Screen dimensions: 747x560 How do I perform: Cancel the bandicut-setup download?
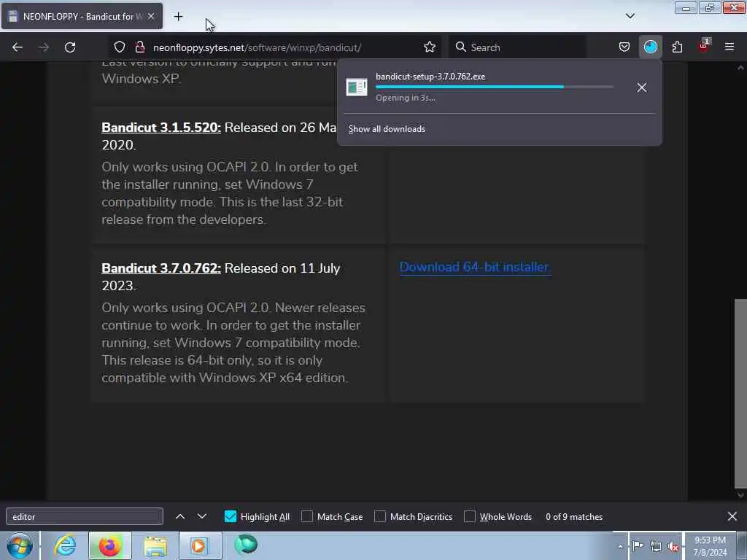tap(642, 87)
